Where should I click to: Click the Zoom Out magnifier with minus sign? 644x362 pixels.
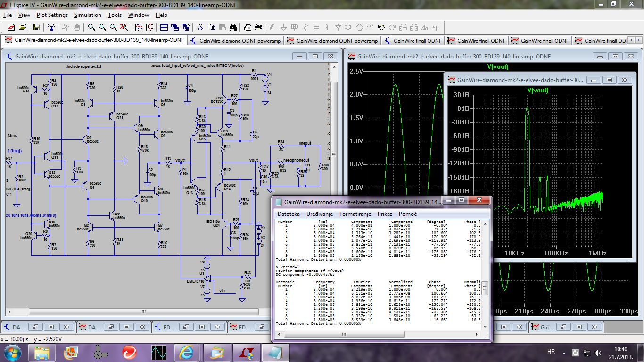pyautogui.click(x=113, y=27)
